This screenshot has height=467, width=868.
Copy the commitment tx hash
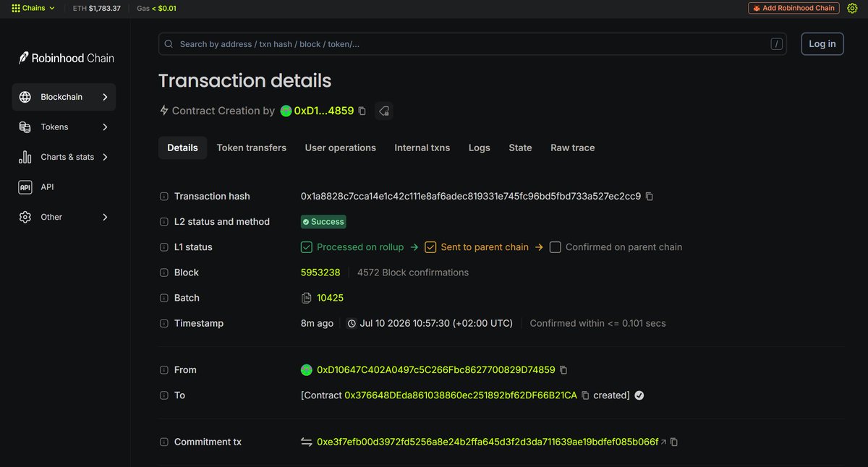click(674, 442)
